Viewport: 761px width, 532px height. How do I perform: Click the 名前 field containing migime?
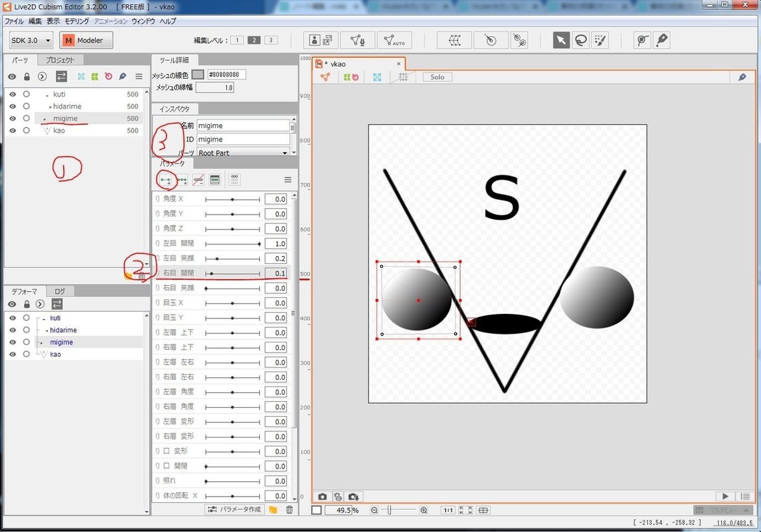click(x=243, y=126)
